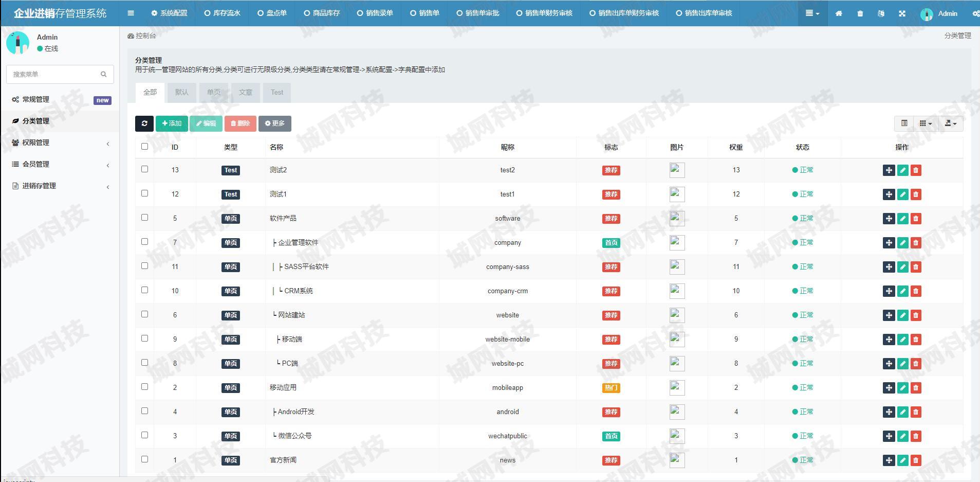Screen dimensions: 980x482
Task: Switch to 单页 tab
Action: click(x=214, y=93)
